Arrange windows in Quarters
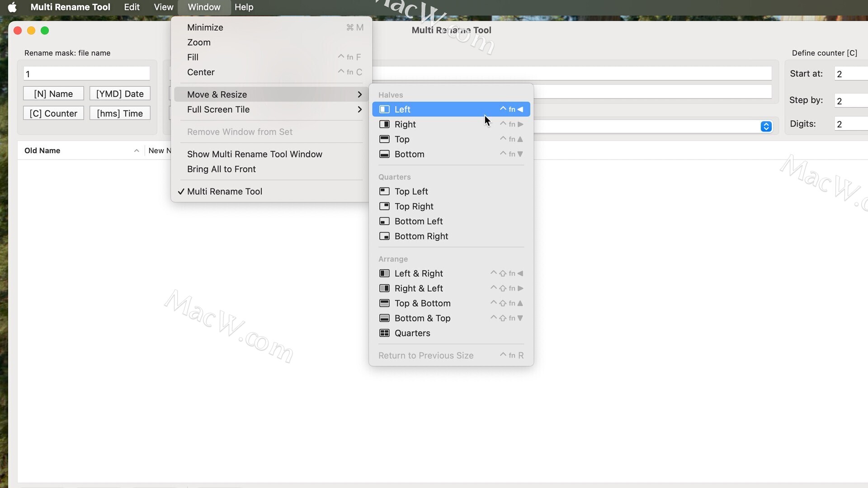Viewport: 868px width, 488px height. pos(451,333)
